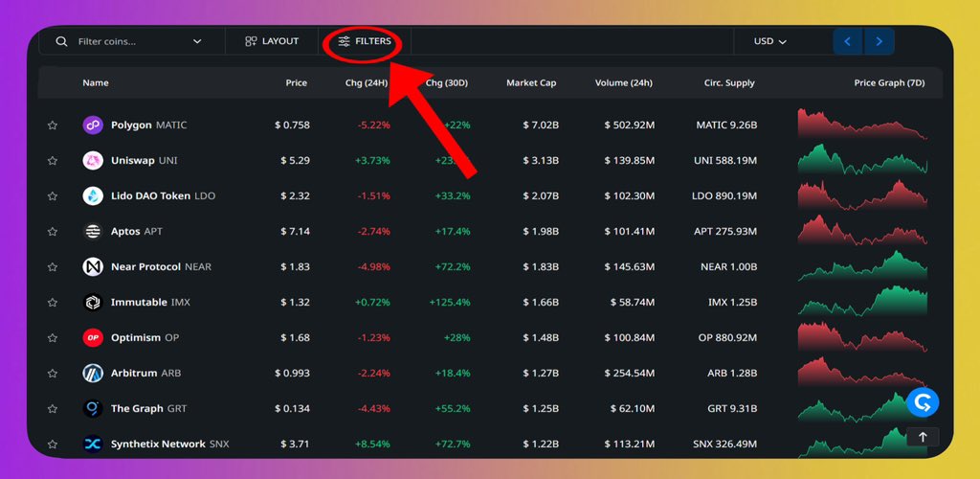Click the Filter coins search field
Image resolution: width=980 pixels, height=479 pixels.
coord(131,41)
